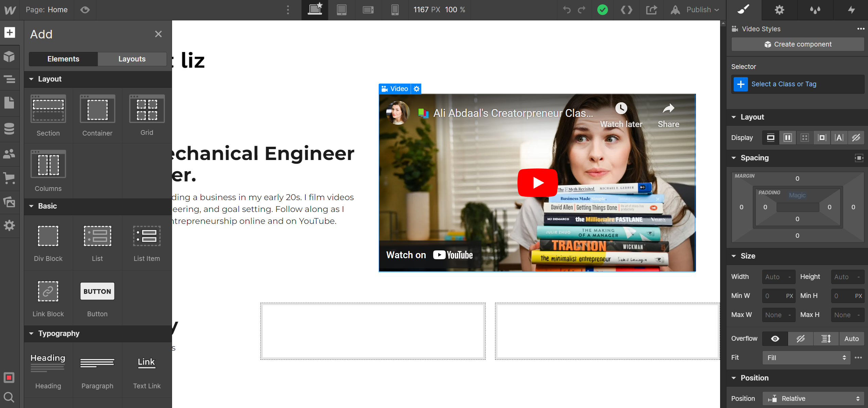
Task: Switch to Style Manager drops tab
Action: [815, 10]
